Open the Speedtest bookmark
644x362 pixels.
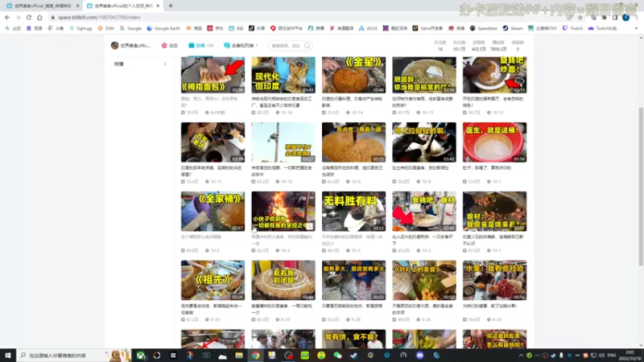click(x=484, y=28)
